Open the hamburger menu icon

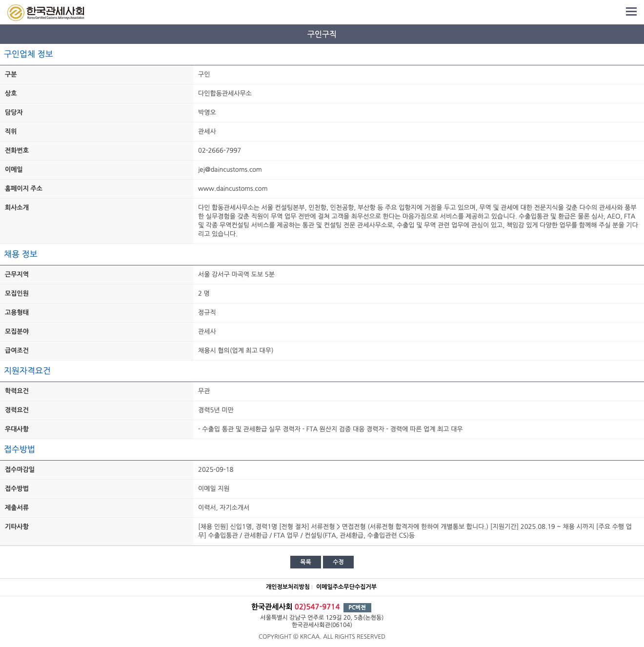coord(631,12)
